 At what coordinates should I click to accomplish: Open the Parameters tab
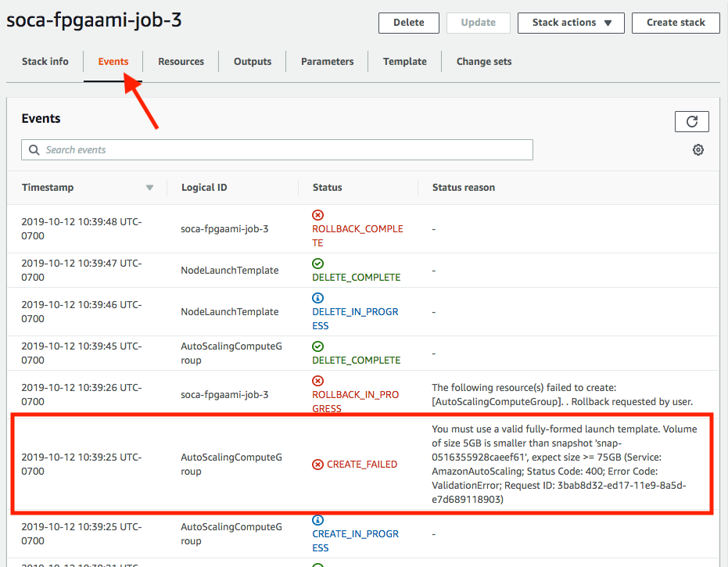pos(327,62)
